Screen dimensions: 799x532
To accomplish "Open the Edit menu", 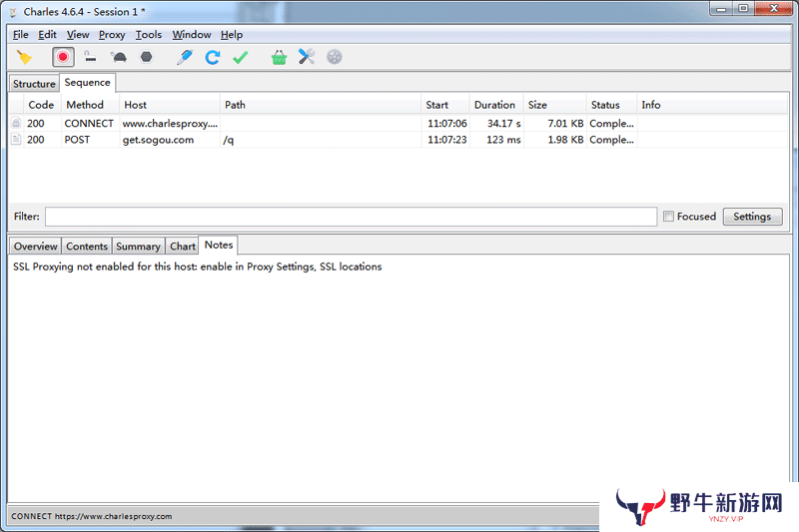I will (47, 35).
